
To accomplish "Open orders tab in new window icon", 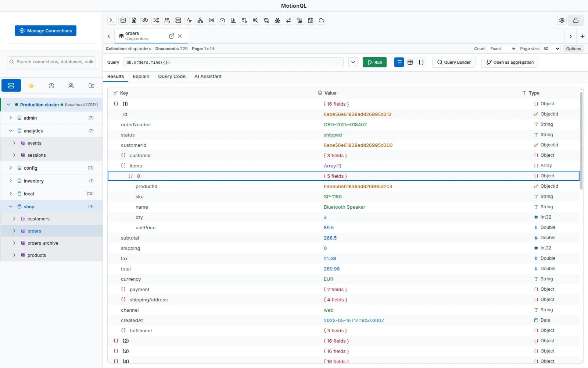I will (x=171, y=36).
